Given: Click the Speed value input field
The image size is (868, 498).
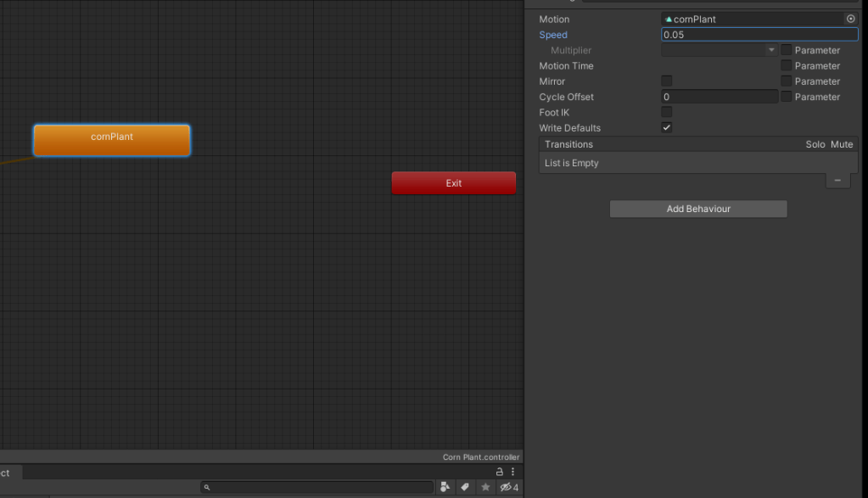Looking at the screenshot, I should 759,35.
